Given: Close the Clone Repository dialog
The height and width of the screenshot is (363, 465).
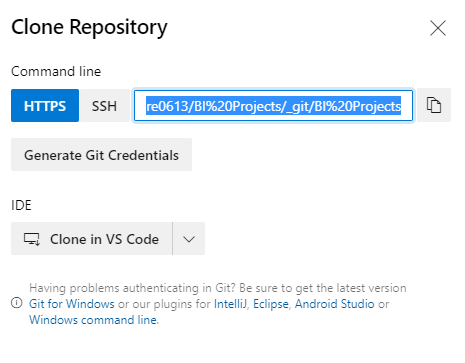Looking at the screenshot, I should (438, 28).
